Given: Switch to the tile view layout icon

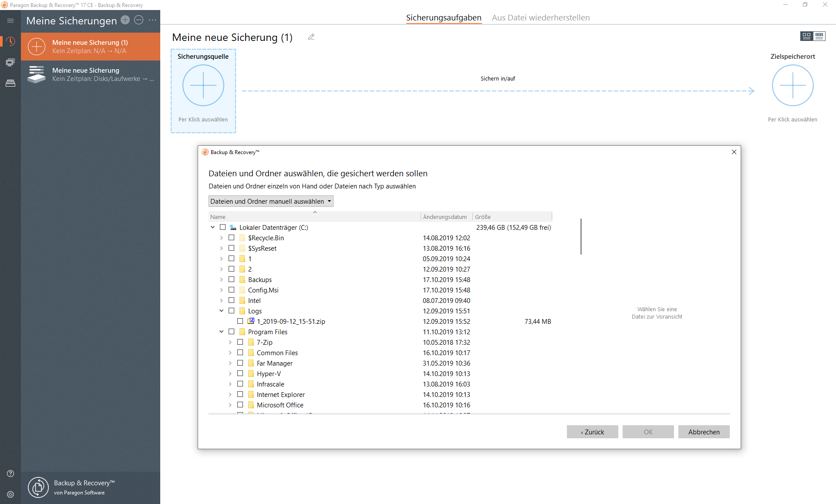Looking at the screenshot, I should pyautogui.click(x=806, y=36).
